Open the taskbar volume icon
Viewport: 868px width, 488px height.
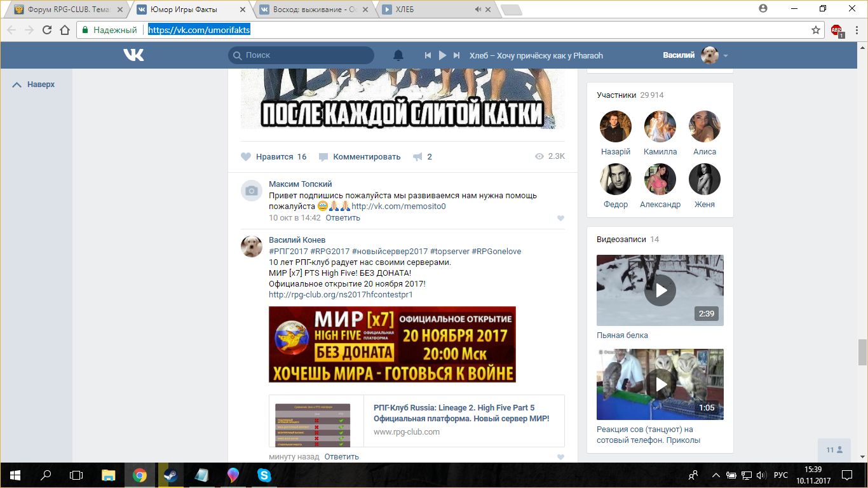(x=762, y=475)
